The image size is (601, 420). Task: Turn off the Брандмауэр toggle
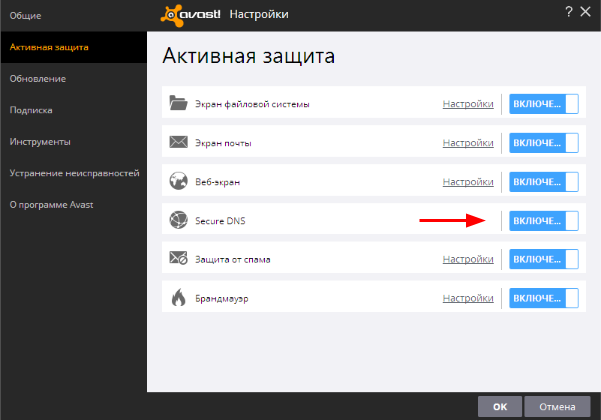(544, 298)
